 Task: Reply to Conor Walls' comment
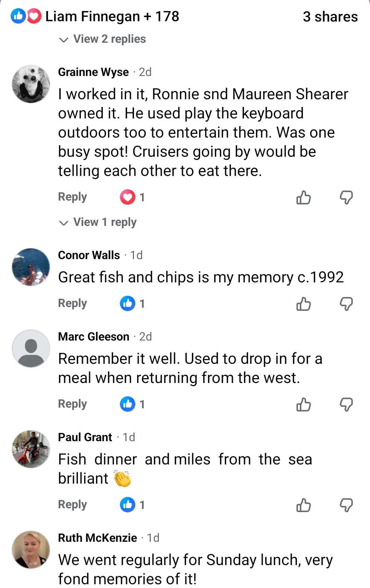(x=72, y=303)
